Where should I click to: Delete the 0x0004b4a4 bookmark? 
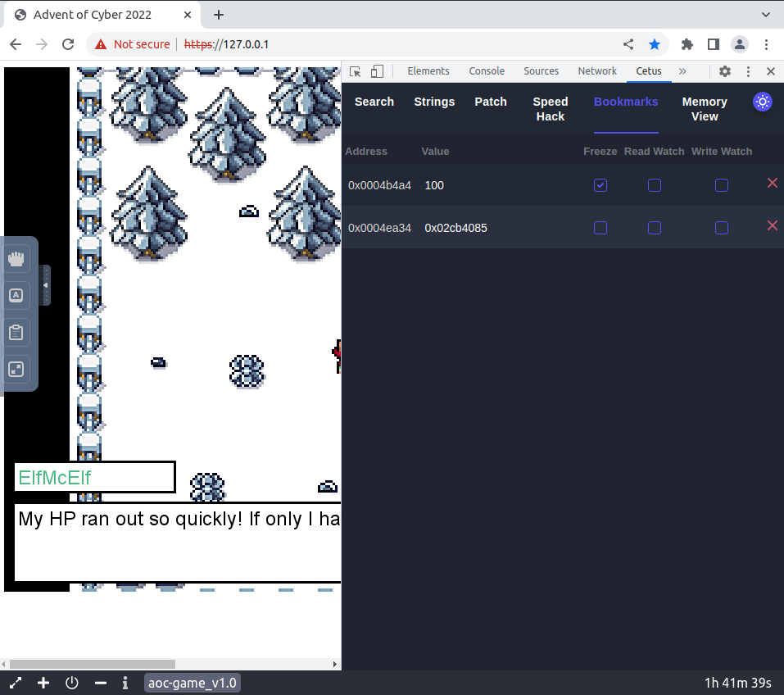coord(772,183)
